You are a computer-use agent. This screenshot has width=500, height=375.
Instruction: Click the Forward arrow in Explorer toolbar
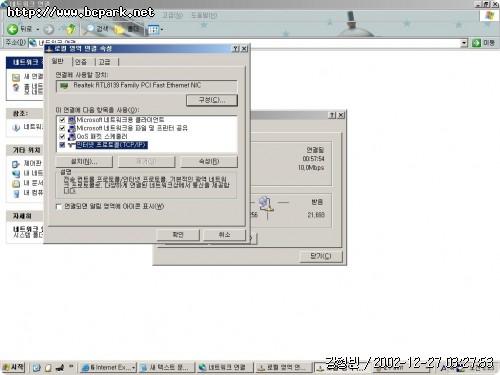pos(49,30)
